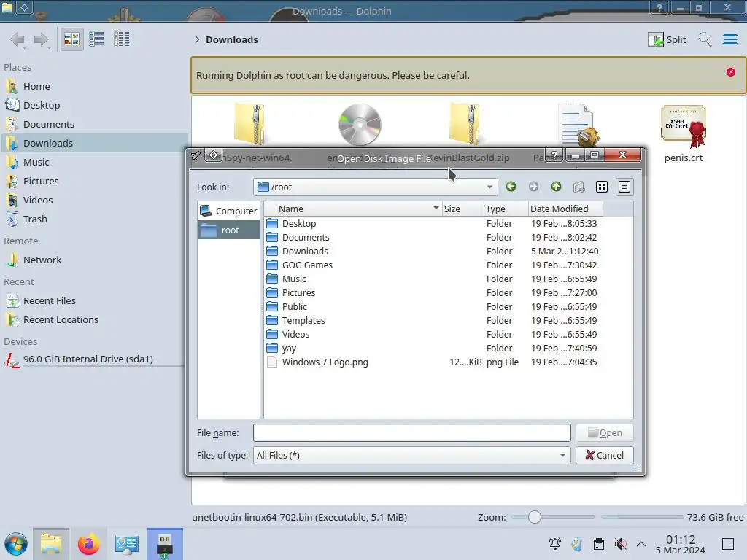Image resolution: width=747 pixels, height=560 pixels.
Task: Open Desktop in Places panel
Action: point(42,105)
